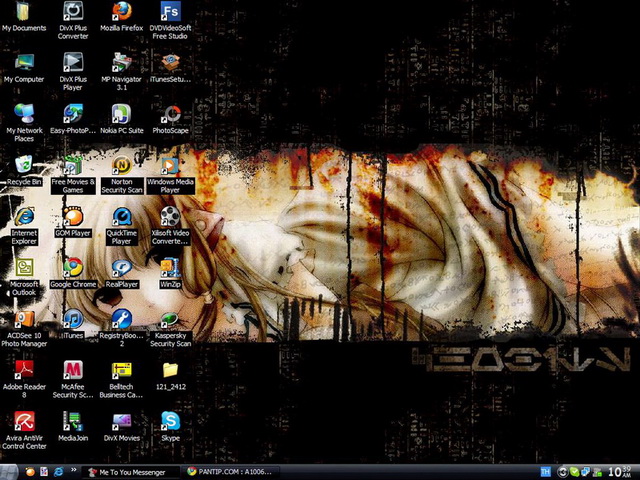Viewport: 640px width, 480px height.
Task: Launch ACDSee 10 Photo Manager
Action: pos(24,319)
